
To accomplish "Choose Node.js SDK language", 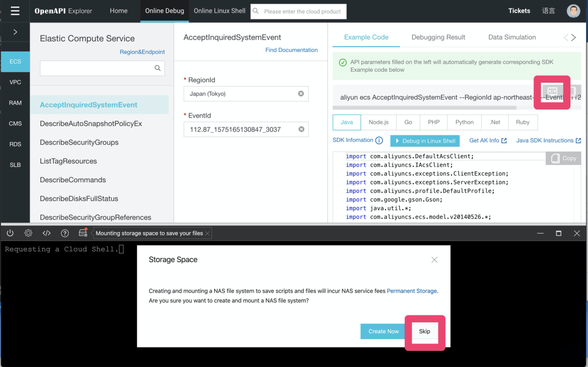I will pos(379,122).
